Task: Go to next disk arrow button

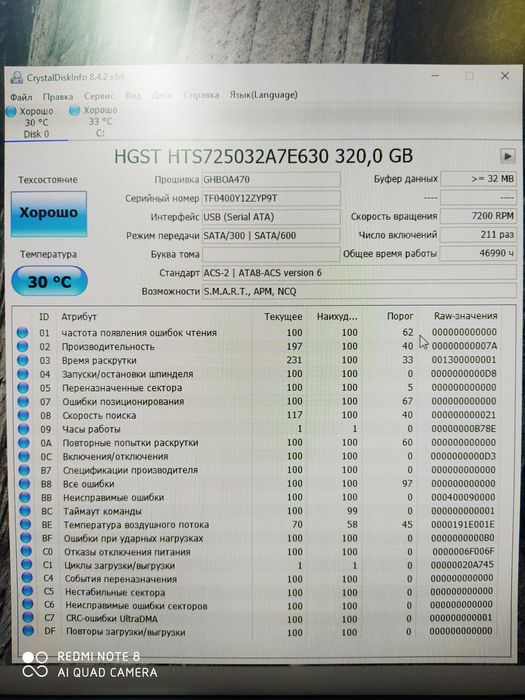Action: coord(508,156)
